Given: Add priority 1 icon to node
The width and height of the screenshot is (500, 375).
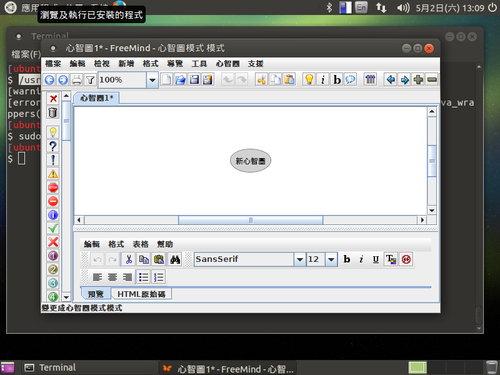Looking at the screenshot, I should coord(53,256).
